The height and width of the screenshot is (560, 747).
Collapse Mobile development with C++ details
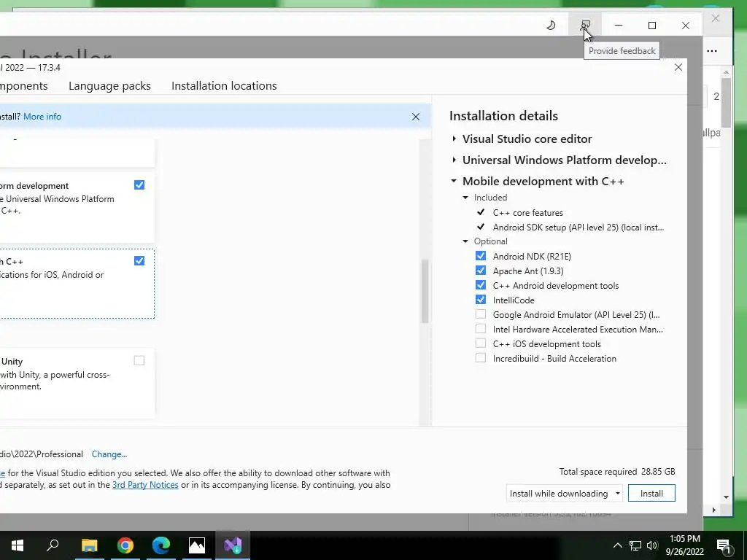point(454,181)
